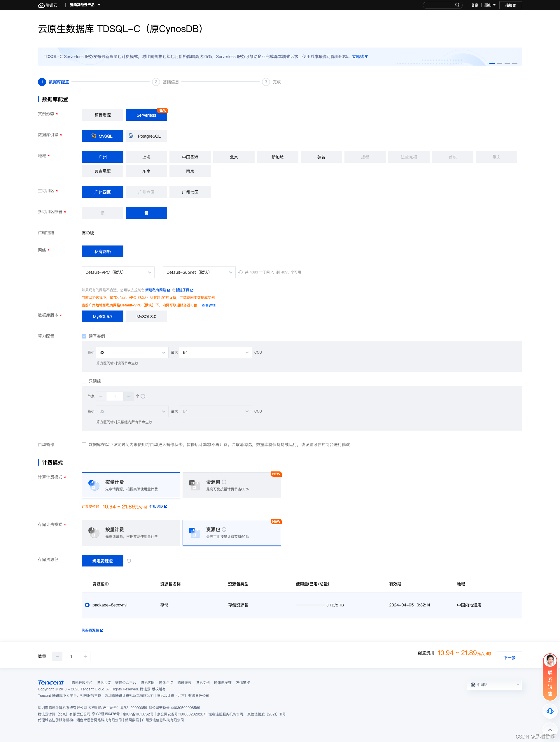Enable the 自动暂停 checkbox
Viewport: 560px width, 742px height.
pyautogui.click(x=84, y=444)
